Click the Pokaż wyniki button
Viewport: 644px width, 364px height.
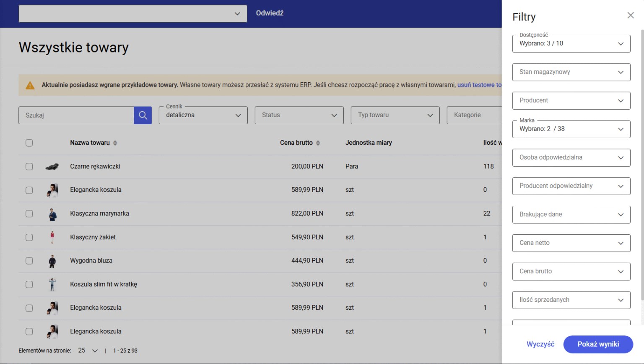(x=598, y=344)
